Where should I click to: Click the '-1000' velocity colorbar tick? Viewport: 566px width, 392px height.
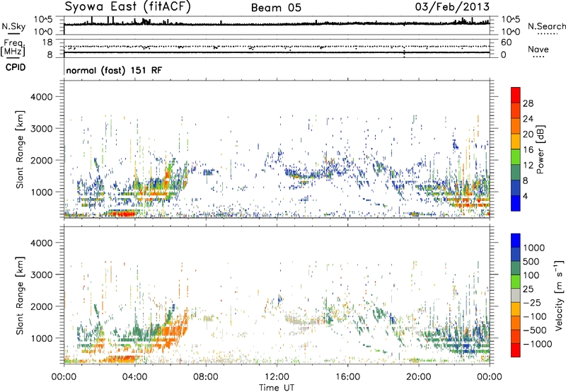point(538,344)
